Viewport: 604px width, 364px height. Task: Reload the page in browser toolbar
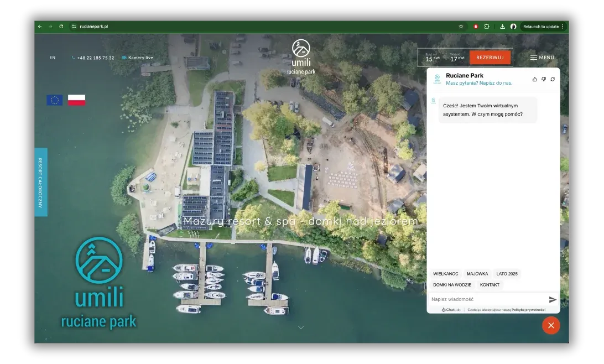point(61,27)
